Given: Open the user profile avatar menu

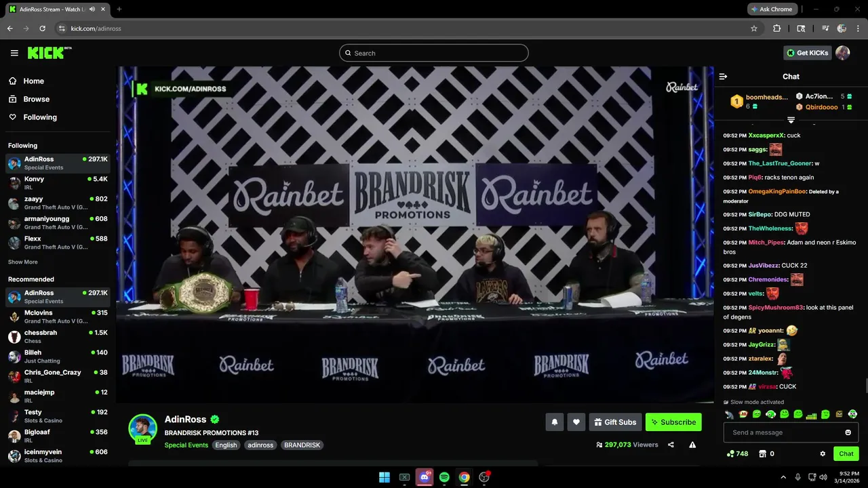Looking at the screenshot, I should tap(843, 53).
